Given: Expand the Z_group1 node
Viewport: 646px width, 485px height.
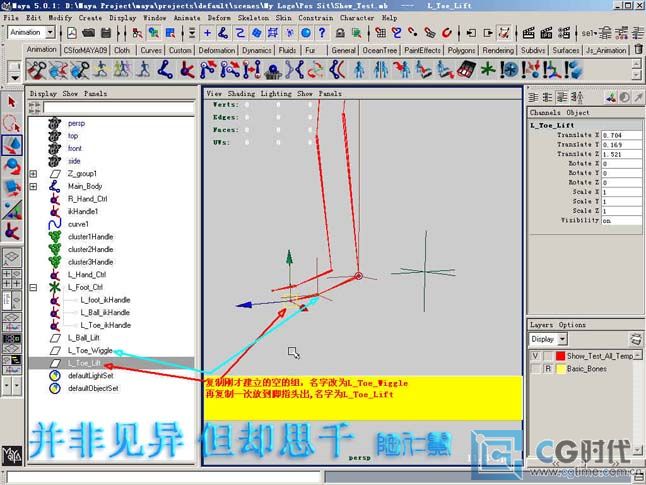Looking at the screenshot, I should (x=33, y=174).
